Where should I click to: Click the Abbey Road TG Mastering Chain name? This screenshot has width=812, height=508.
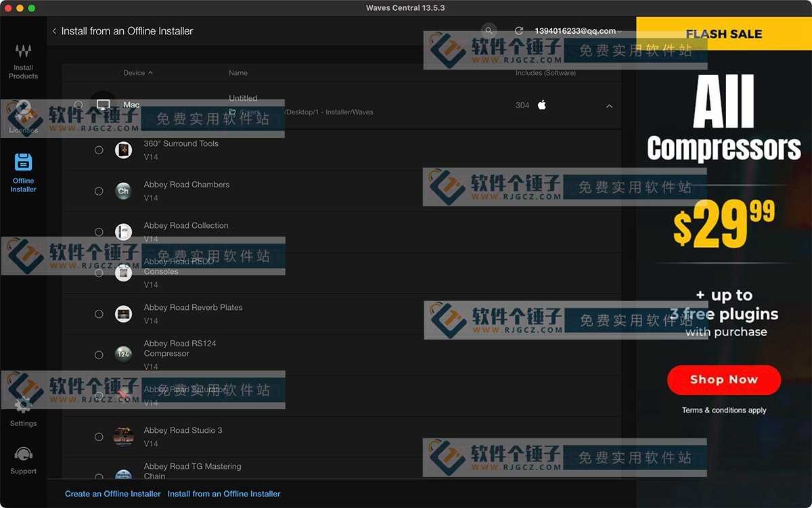click(x=193, y=471)
